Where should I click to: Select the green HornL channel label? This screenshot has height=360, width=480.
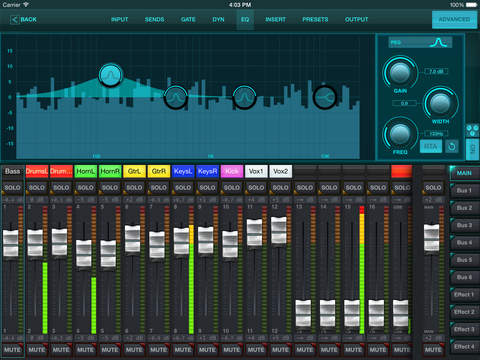coord(86,171)
